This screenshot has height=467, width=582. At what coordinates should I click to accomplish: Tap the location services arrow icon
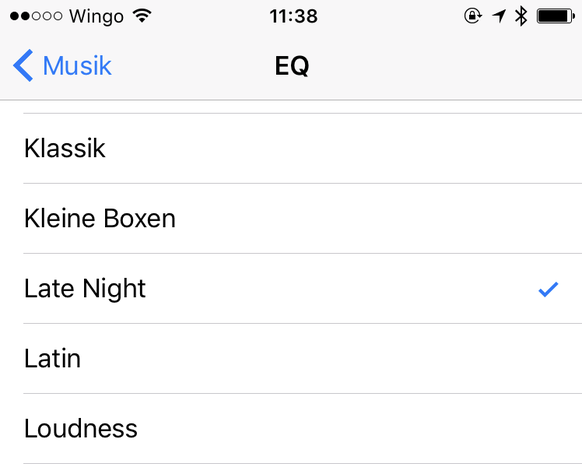pyautogui.click(x=499, y=16)
